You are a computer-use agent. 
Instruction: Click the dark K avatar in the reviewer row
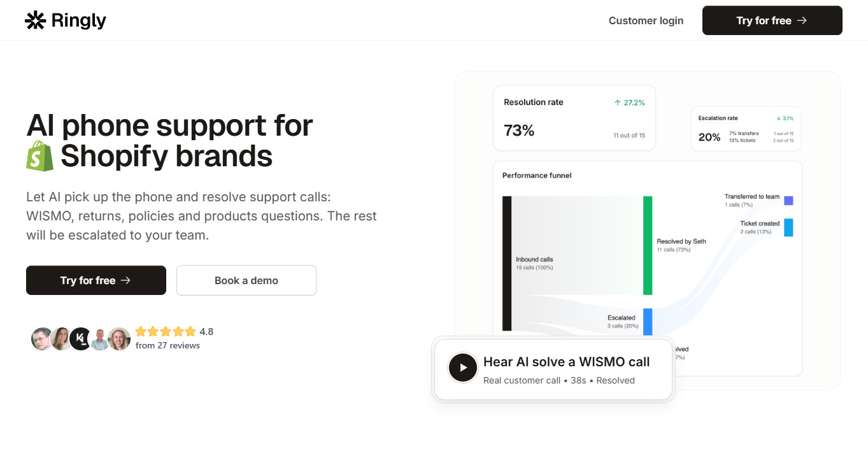[80, 338]
